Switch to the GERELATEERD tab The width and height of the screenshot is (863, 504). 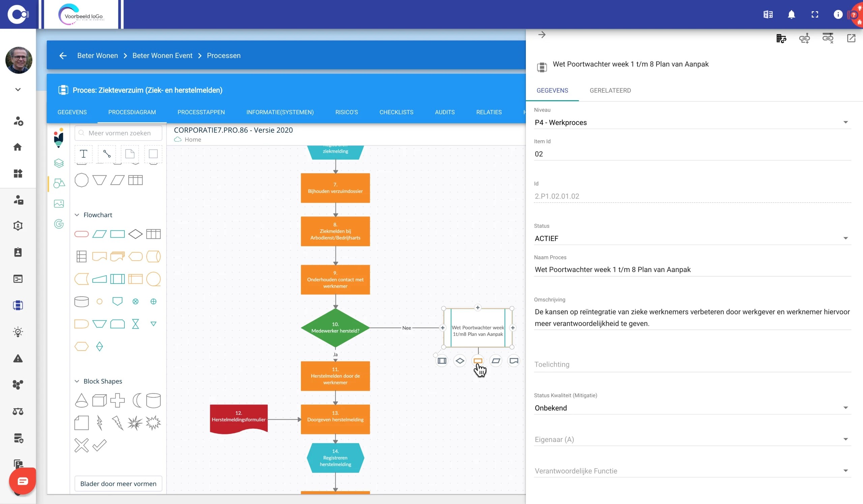click(x=610, y=90)
